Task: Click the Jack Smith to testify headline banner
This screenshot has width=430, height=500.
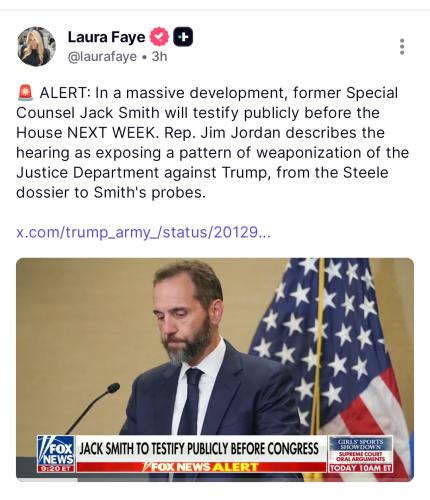Action: click(199, 449)
